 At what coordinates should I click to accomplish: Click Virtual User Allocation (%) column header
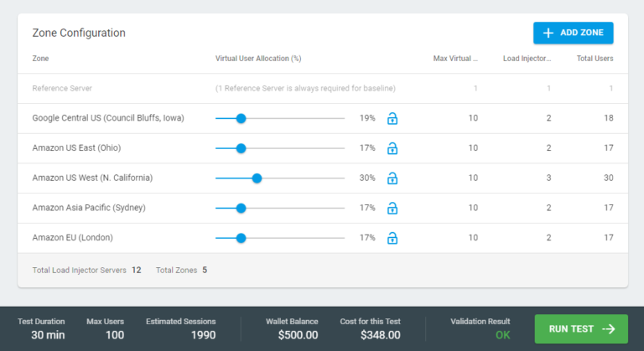coord(258,59)
